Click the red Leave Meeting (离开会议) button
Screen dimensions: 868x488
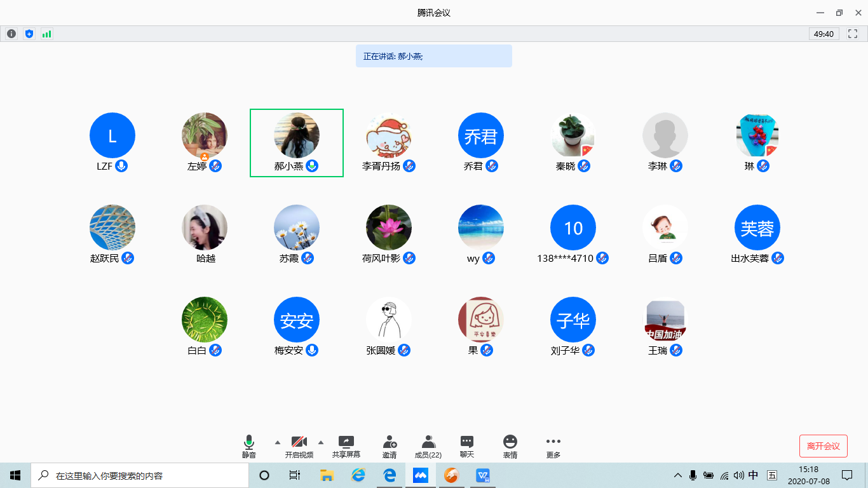pos(823,446)
